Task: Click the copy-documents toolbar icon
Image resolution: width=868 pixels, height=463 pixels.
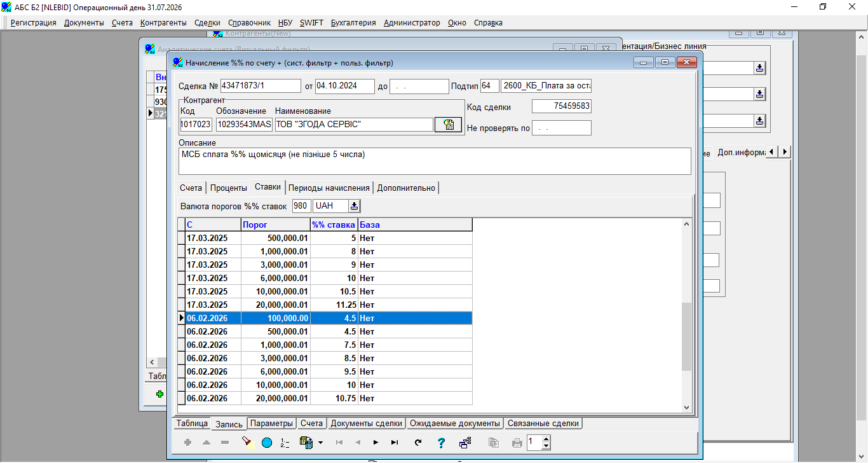Action: pyautogui.click(x=306, y=443)
